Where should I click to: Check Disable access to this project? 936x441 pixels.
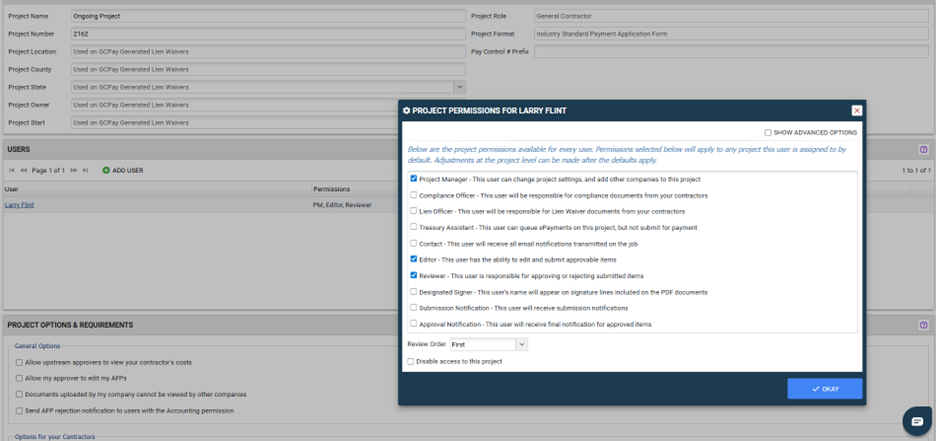tap(410, 361)
